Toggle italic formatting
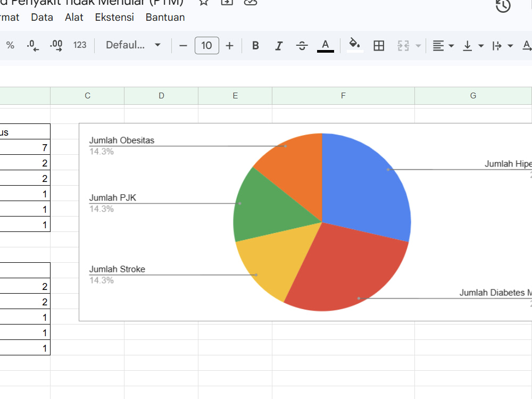This screenshot has width=532, height=399. [279, 45]
